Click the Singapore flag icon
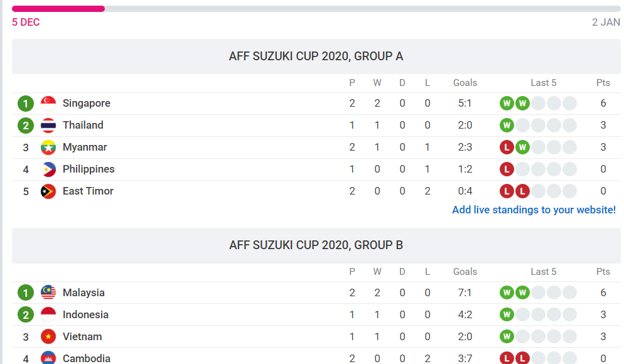The image size is (624, 364). 48,104
